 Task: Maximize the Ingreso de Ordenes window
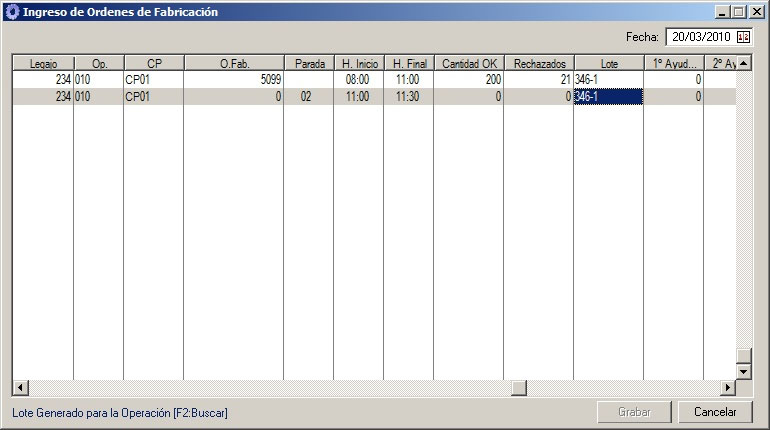pyautogui.click(x=739, y=12)
